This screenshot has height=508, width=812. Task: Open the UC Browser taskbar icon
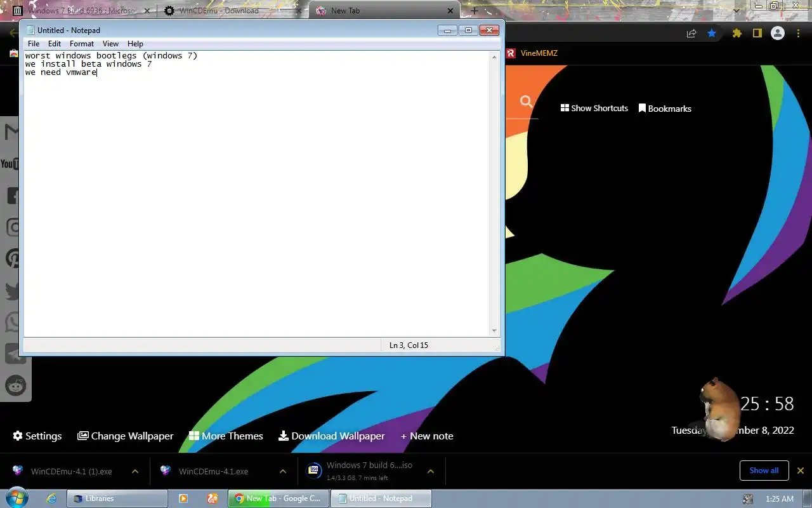point(213,498)
